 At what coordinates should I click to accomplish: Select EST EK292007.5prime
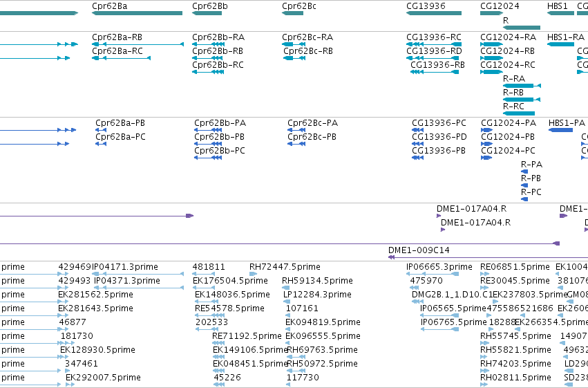103,378
